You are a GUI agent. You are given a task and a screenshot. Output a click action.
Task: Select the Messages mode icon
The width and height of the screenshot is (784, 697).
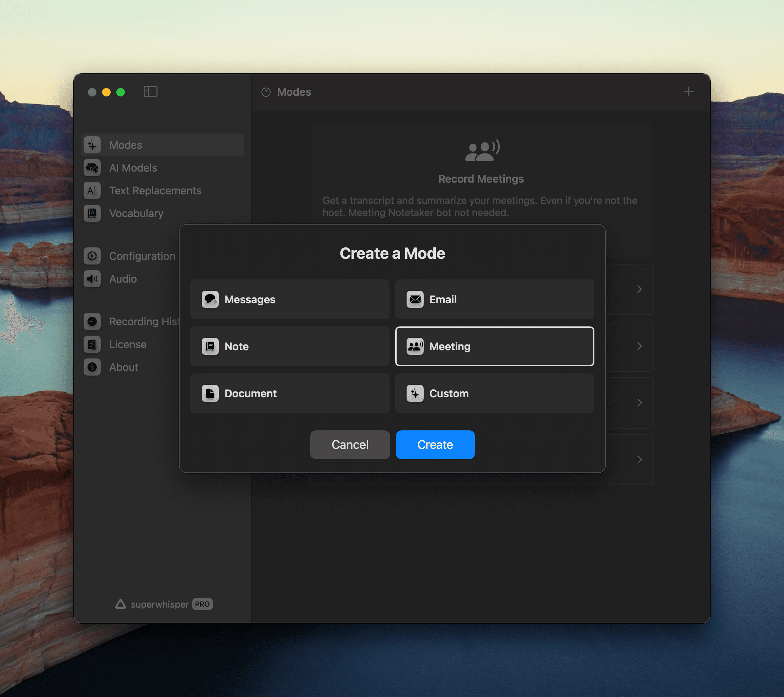[x=211, y=299]
